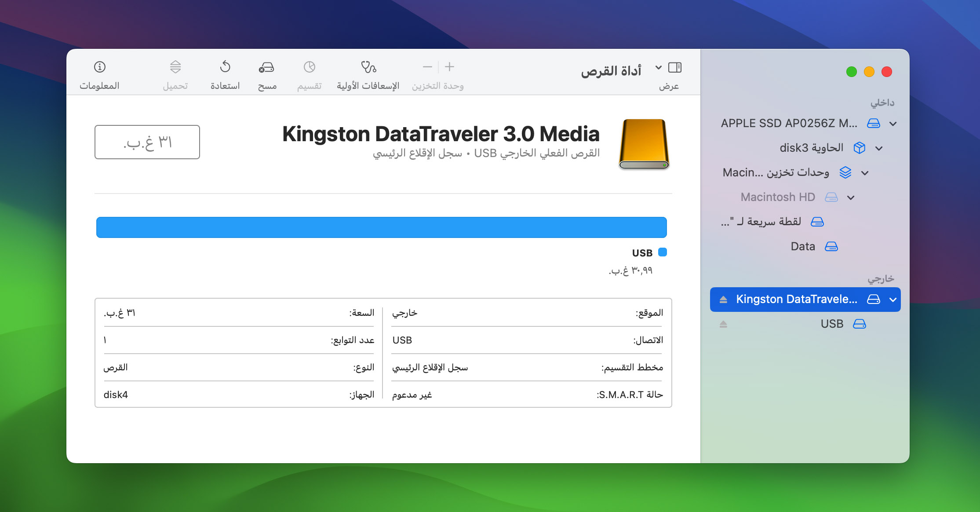Viewport: 980px width, 512px height.
Task: Click the سجل الإقلاع الرئيسي partition map value
Action: (x=430, y=368)
